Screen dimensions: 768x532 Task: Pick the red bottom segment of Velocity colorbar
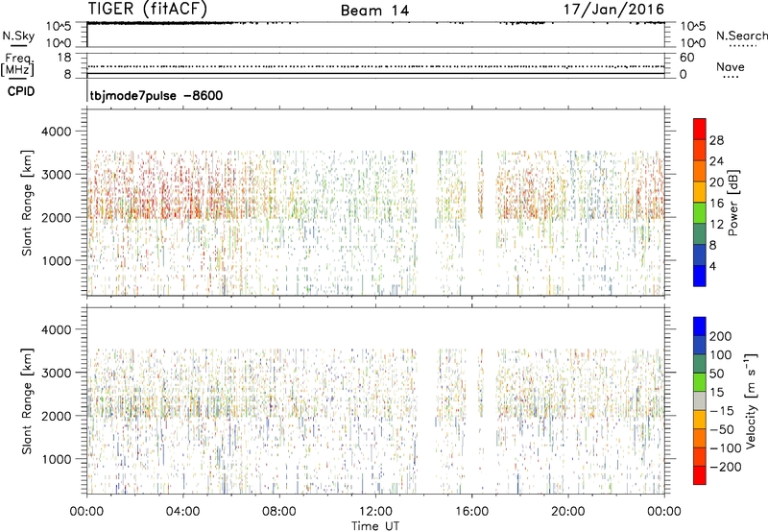tap(700, 475)
